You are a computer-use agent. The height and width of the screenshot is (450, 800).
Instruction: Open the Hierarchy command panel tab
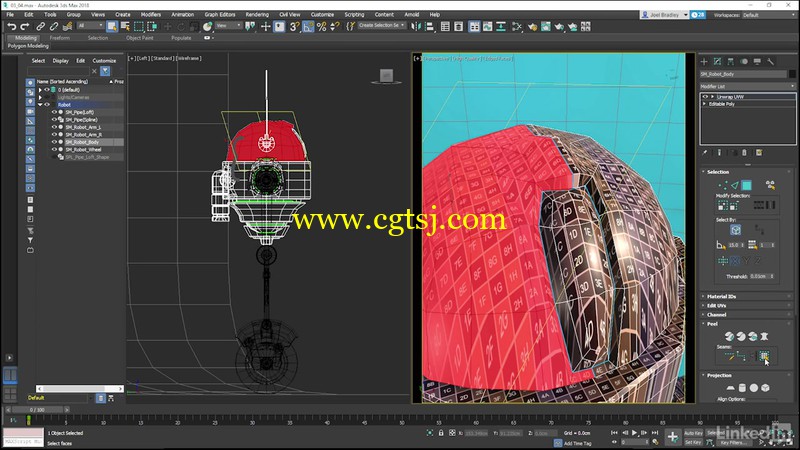tap(731, 62)
